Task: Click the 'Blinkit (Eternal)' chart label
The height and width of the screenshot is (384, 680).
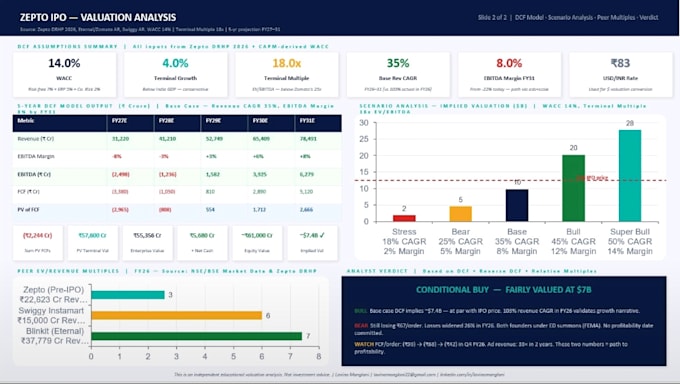Action: point(55,331)
